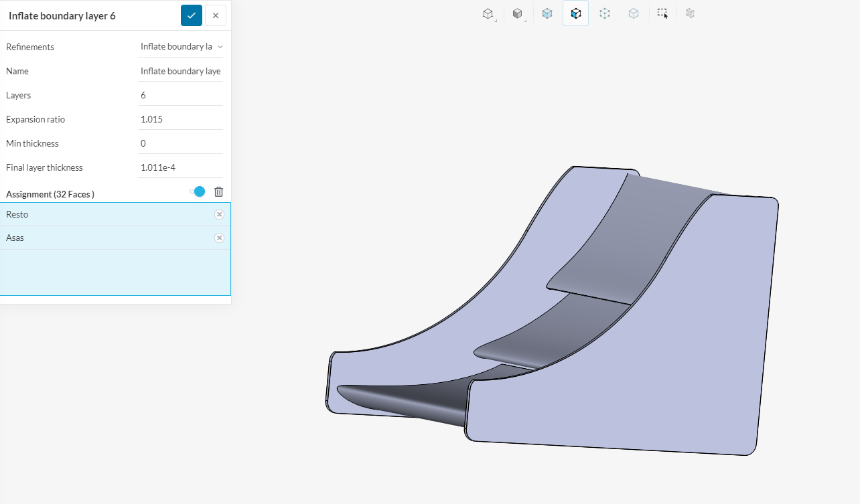860x504 pixels.
Task: Cancel the Inflate boundary layer 6 dialog
Action: 215,15
